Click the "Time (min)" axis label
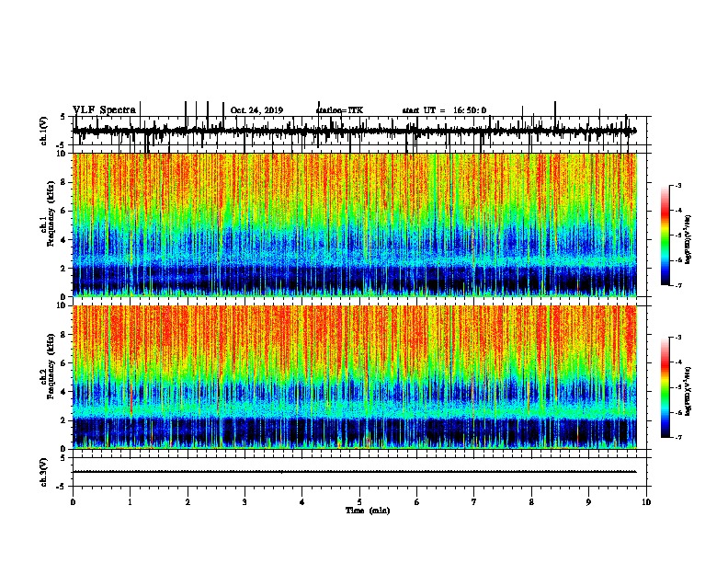The width and height of the screenshot is (728, 563). tap(368, 511)
